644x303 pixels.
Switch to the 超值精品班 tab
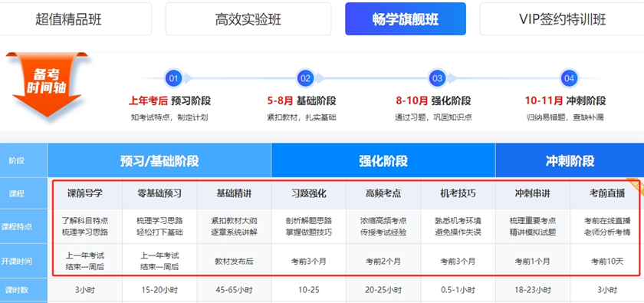tap(68, 19)
